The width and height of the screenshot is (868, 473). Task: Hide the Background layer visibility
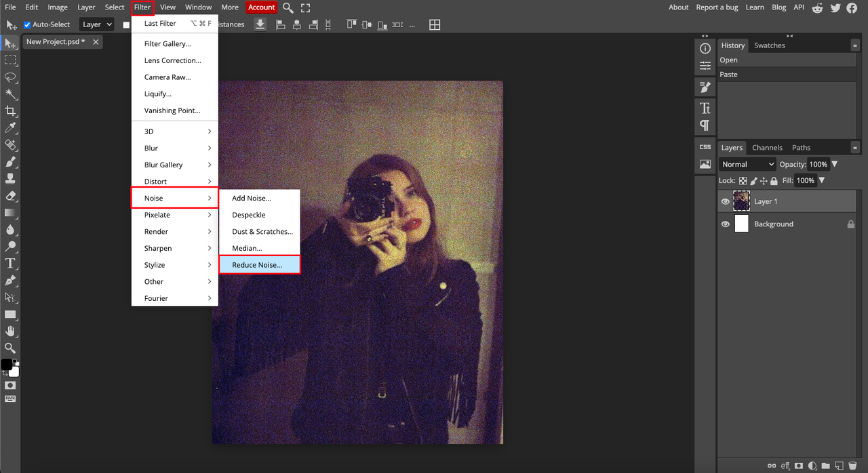(726, 224)
